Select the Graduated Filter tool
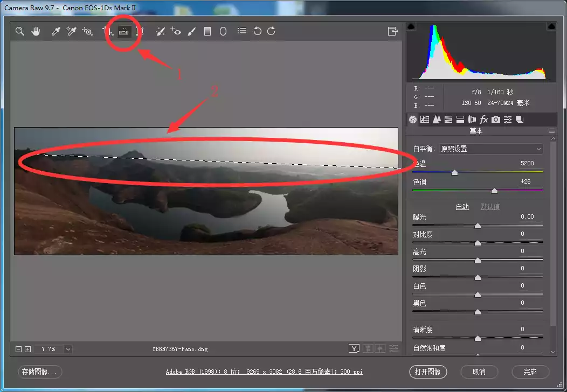 click(208, 31)
